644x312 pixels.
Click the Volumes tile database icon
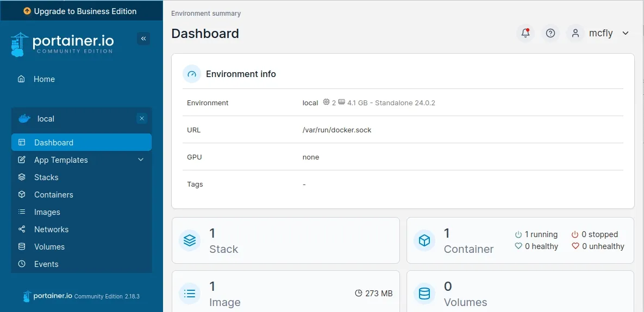pos(424,294)
